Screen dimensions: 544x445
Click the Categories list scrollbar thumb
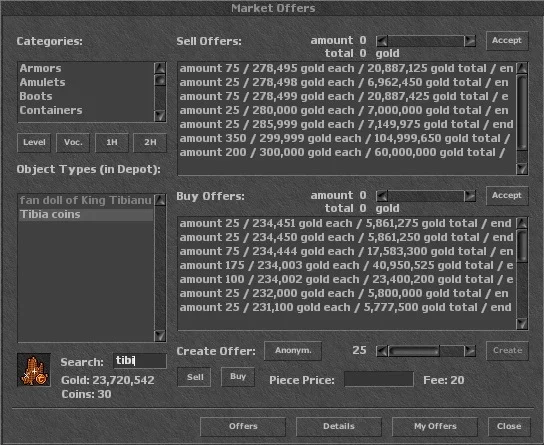[x=160, y=80]
